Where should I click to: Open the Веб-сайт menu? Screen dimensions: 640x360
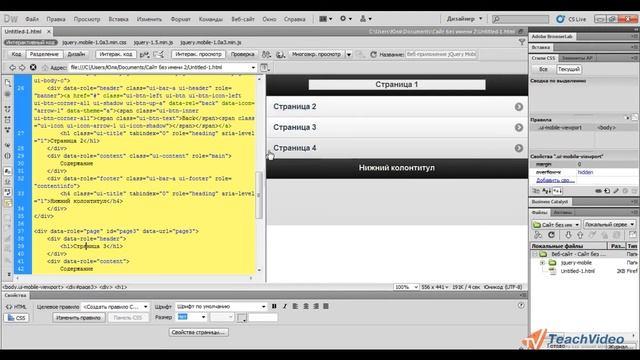tap(243, 19)
